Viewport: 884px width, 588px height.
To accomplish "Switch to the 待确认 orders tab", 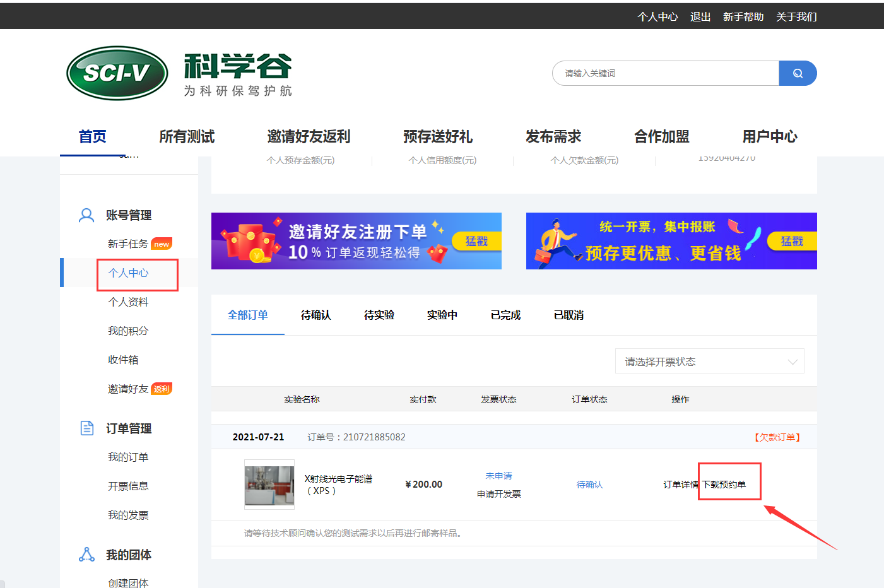I will (315, 315).
